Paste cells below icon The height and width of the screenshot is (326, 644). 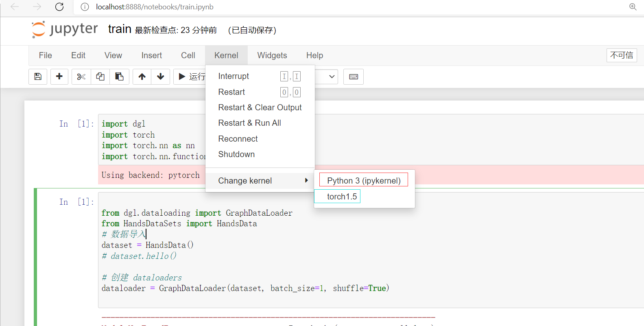[119, 77]
